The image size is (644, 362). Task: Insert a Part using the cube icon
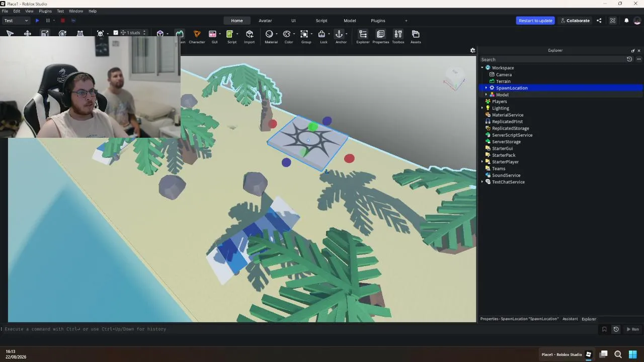(x=160, y=34)
